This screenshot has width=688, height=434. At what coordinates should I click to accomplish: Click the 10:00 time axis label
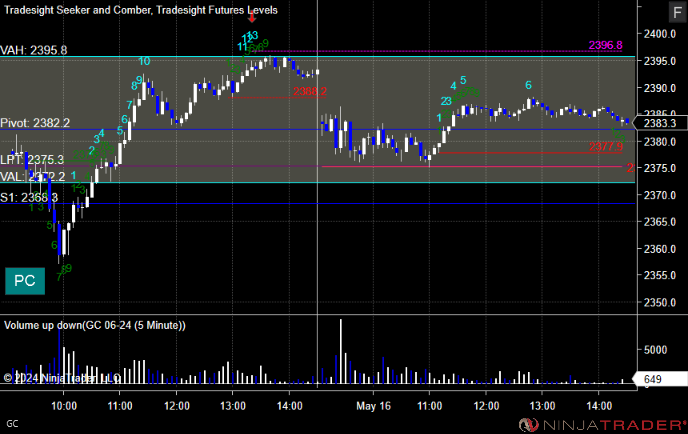pyautogui.click(x=64, y=406)
